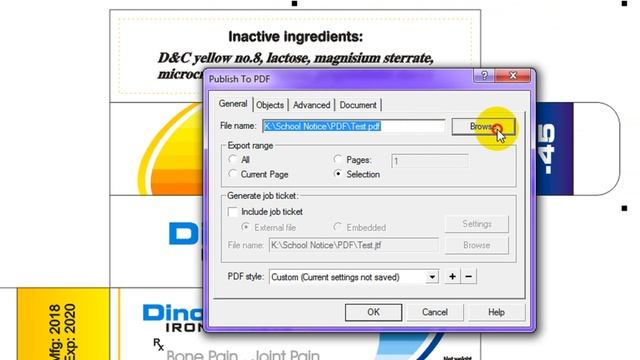This screenshot has width=640, height=360.
Task: Browse for the job ticket file
Action: (x=477, y=245)
